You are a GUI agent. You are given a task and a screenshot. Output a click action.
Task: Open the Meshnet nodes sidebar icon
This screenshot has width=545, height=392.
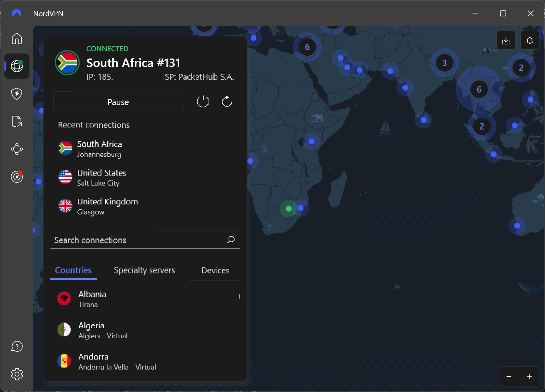[x=17, y=149]
